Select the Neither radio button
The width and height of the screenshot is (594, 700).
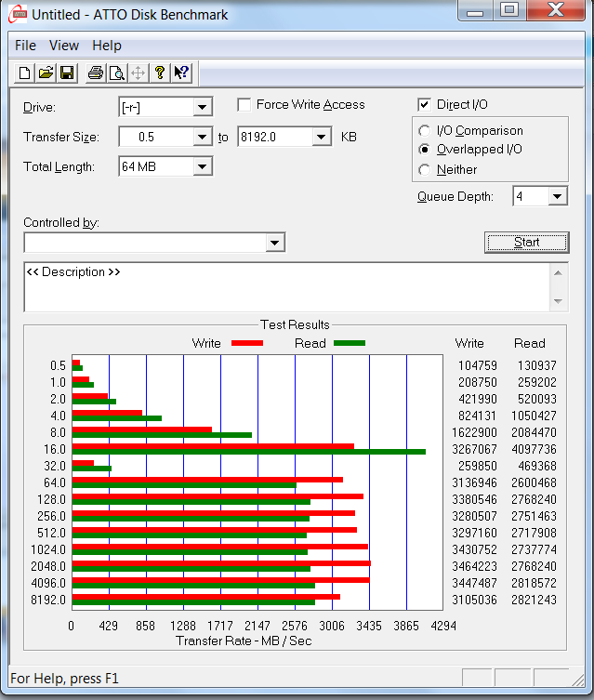coord(425,170)
